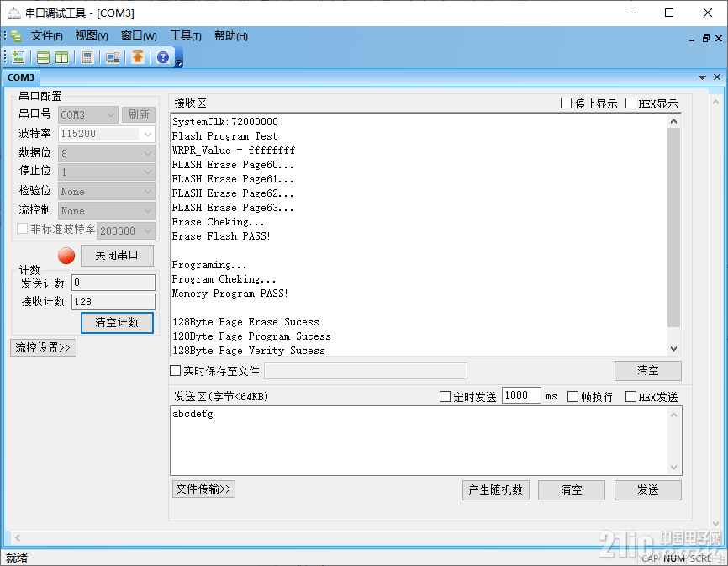Open the 波特率 115200 dropdown
The width and height of the screenshot is (728, 566).
pos(106,134)
